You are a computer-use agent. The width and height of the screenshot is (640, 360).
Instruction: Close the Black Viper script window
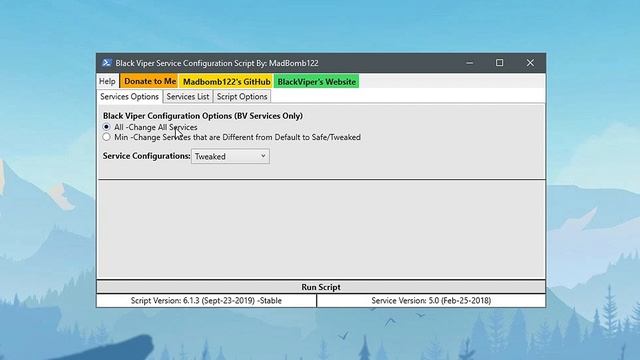[x=530, y=63]
